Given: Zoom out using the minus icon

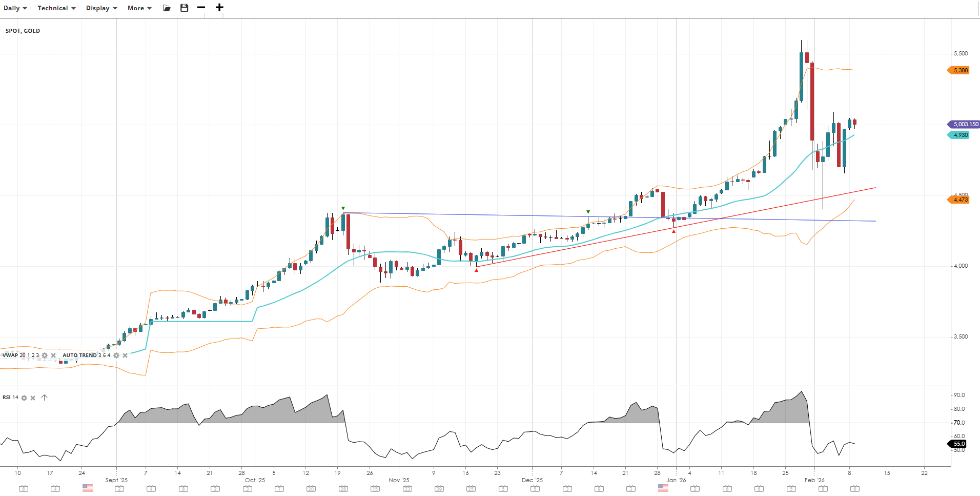Looking at the screenshot, I should (201, 8).
